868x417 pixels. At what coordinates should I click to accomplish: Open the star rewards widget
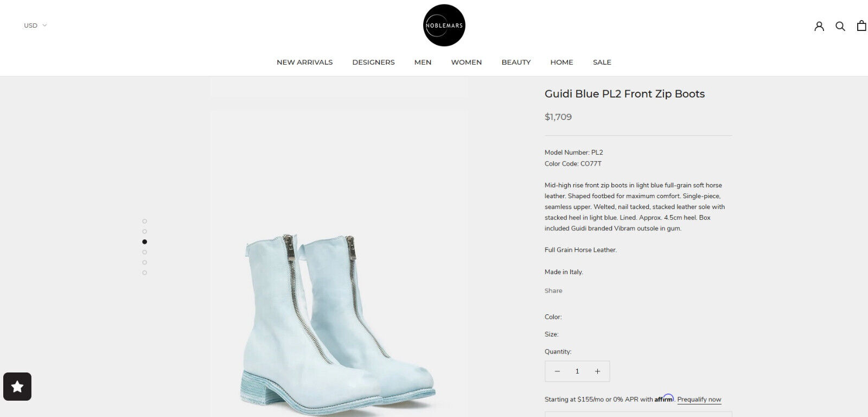[17, 387]
